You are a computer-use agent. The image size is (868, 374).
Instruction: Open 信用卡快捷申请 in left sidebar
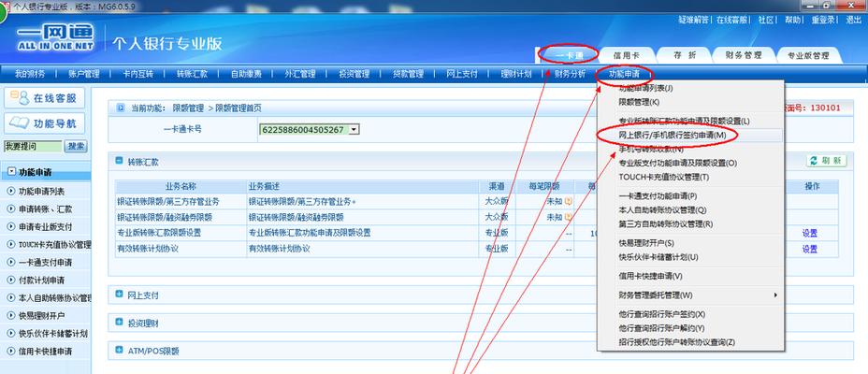[46, 351]
